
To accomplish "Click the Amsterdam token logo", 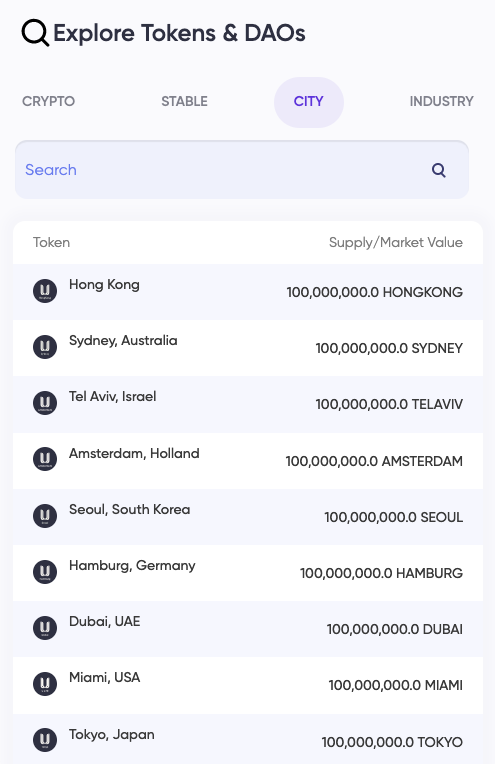I will coord(45,460).
